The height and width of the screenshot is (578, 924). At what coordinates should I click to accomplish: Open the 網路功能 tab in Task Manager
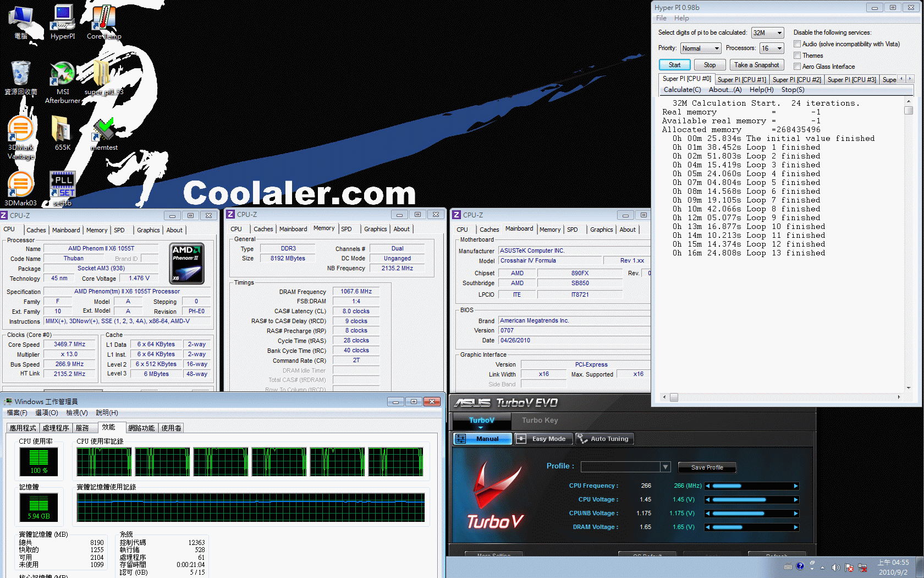point(141,428)
